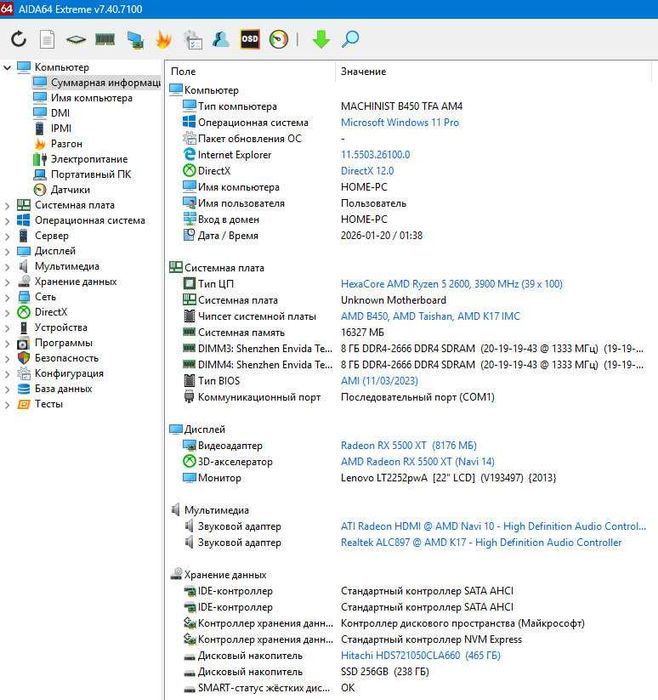Open the CPU chip toolbar icon
658x700 pixels.
pos(76,40)
